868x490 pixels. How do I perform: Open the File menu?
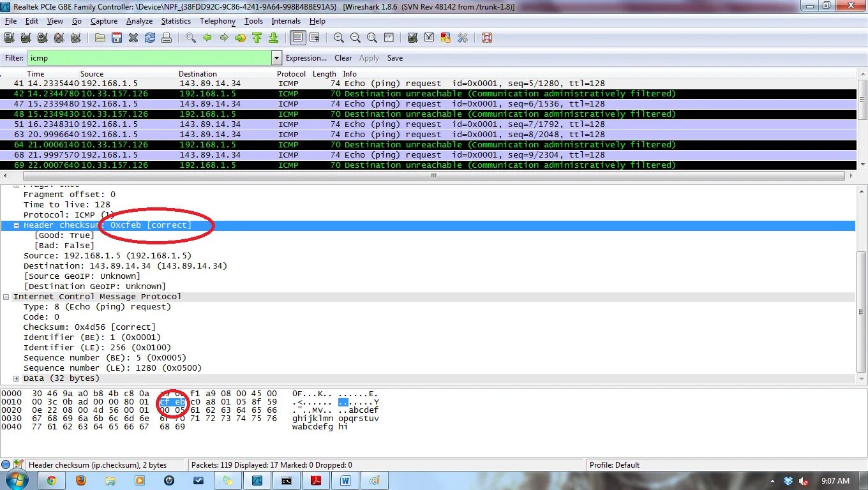point(11,21)
